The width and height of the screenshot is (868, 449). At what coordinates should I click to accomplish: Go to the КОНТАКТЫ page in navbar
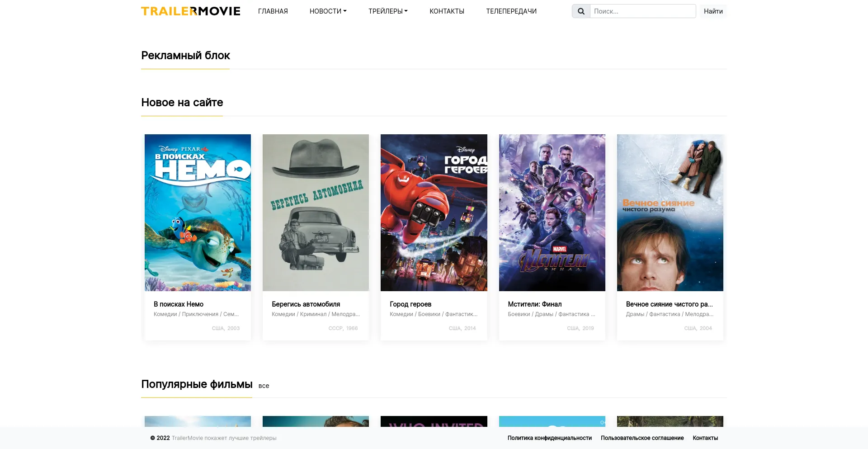tap(447, 11)
